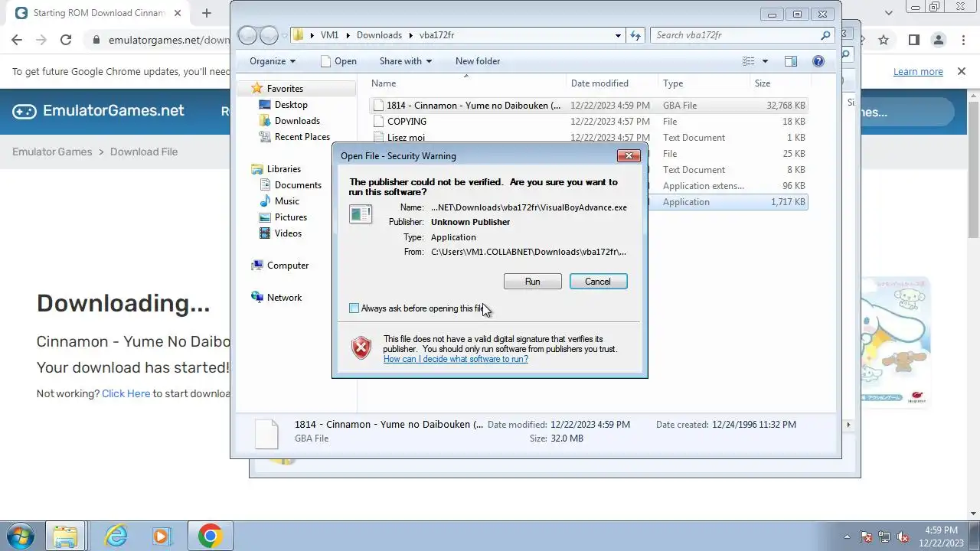Open the Windows Start menu
980x551 pixels.
coord(21,536)
